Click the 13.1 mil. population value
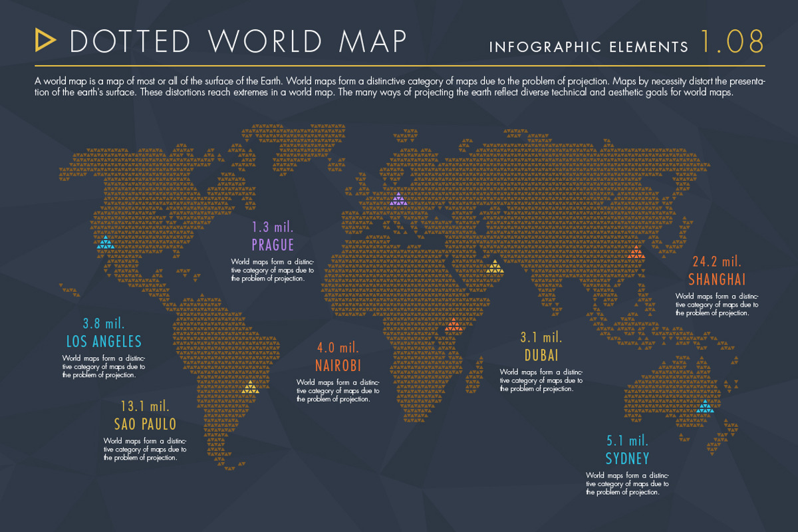 [145, 406]
